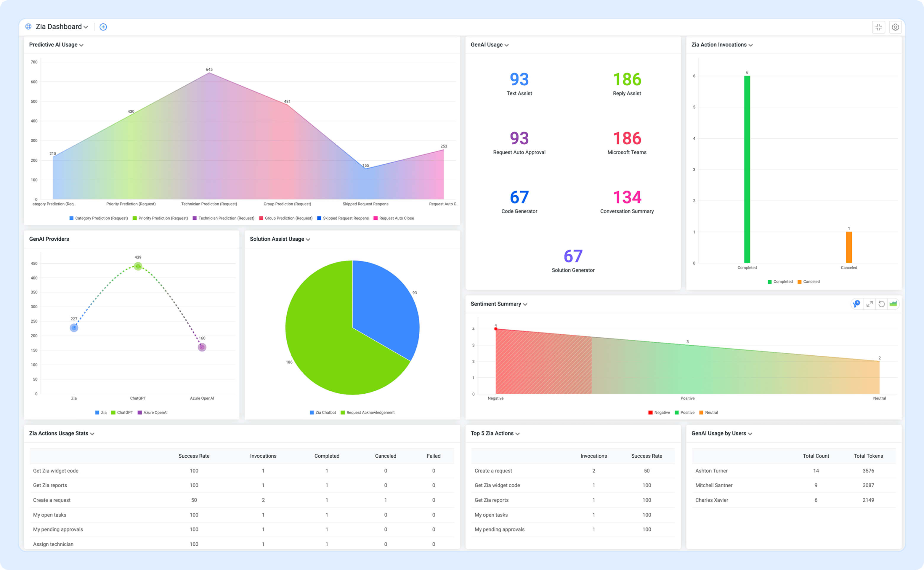Open dashboard settings gear icon
The height and width of the screenshot is (570, 924).
coord(895,27)
